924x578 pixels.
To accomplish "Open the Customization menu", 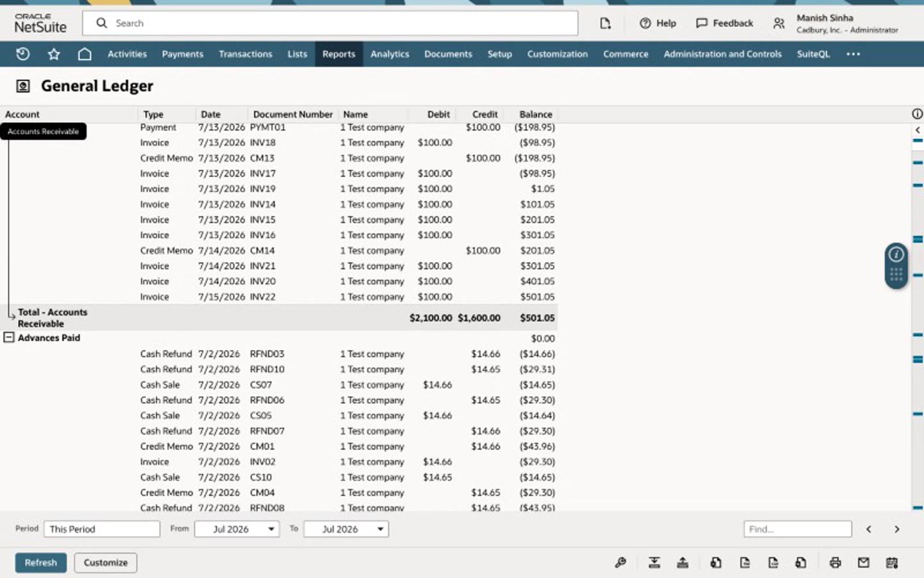I will point(557,54).
